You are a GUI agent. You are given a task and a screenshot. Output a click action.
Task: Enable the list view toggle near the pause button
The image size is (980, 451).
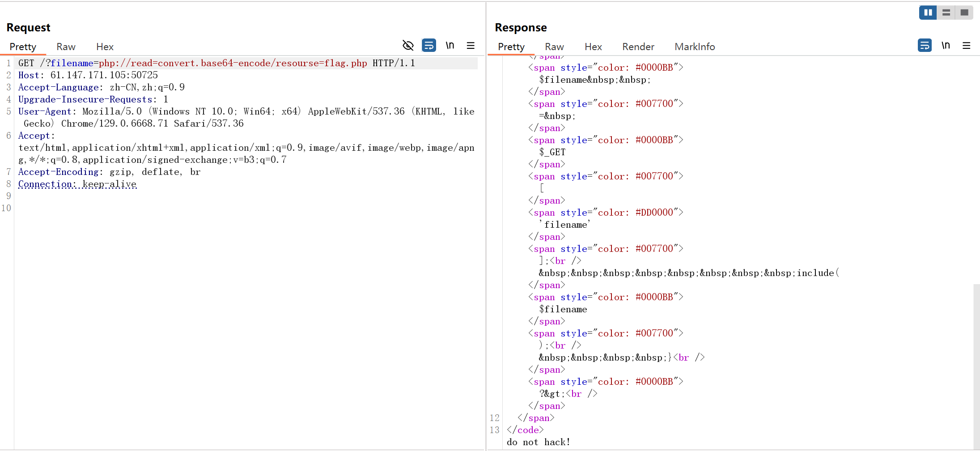(x=946, y=12)
